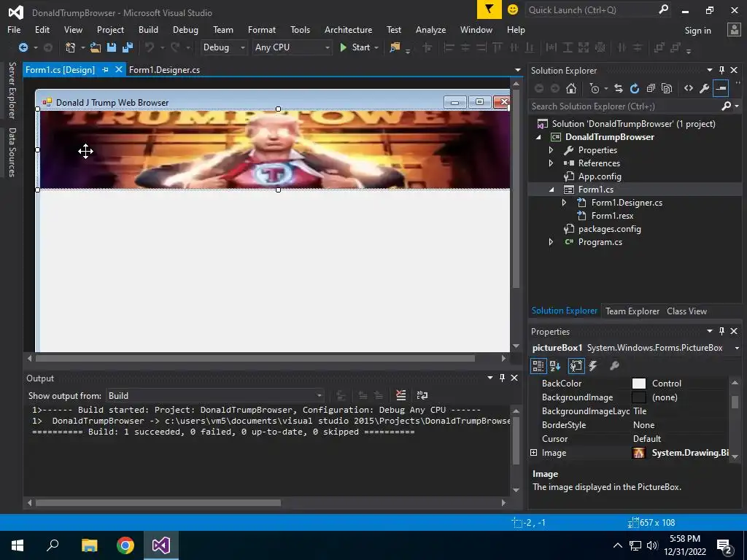This screenshot has height=560, width=747.
Task: Toggle Alphabetical sort in Properties panel
Action: [555, 366]
